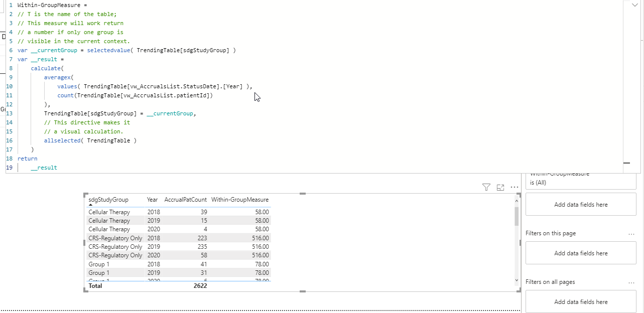Sort by sdgStudyGroup column header
Screen dimensions: 644x313
pos(108,200)
